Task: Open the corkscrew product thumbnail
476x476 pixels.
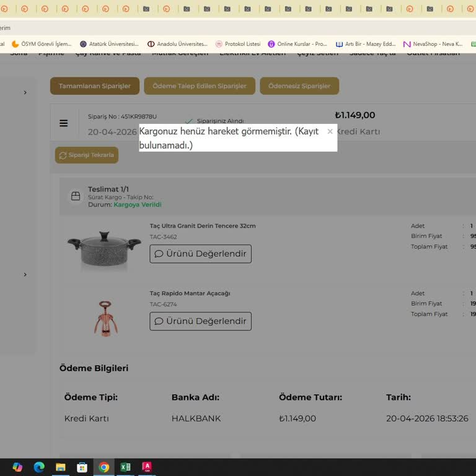Action: tap(105, 318)
